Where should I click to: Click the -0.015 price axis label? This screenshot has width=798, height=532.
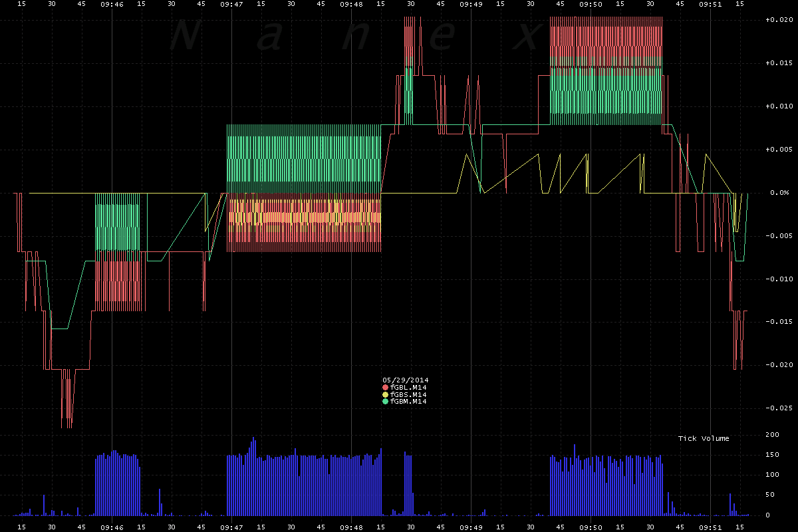tap(780, 322)
